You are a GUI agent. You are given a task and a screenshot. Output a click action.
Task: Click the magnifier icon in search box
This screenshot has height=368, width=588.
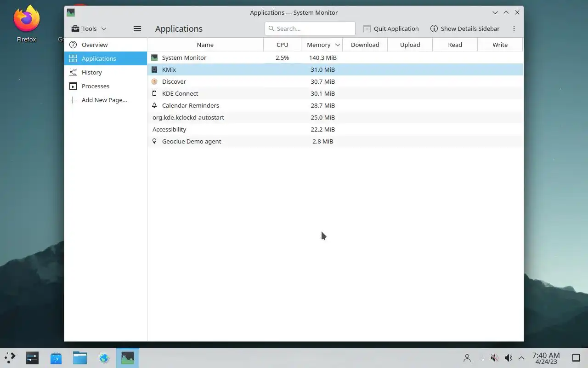271,29
